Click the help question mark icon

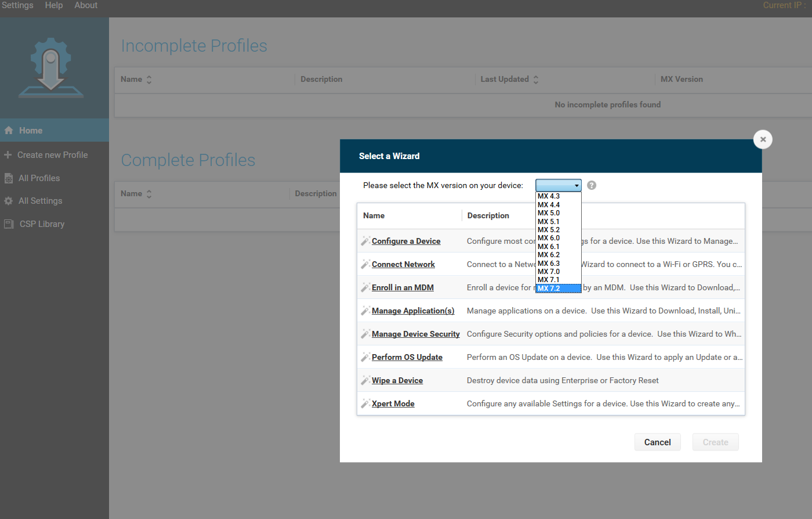coord(592,185)
